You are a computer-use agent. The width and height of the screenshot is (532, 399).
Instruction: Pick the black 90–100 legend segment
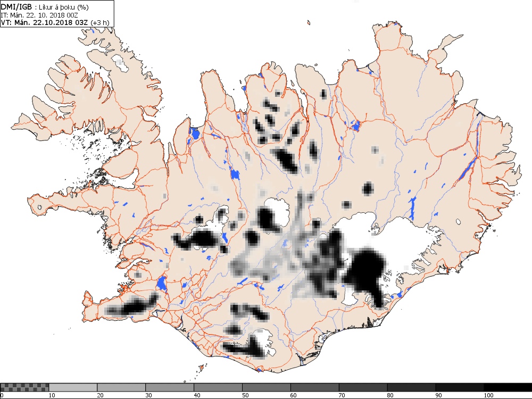coord(460,387)
